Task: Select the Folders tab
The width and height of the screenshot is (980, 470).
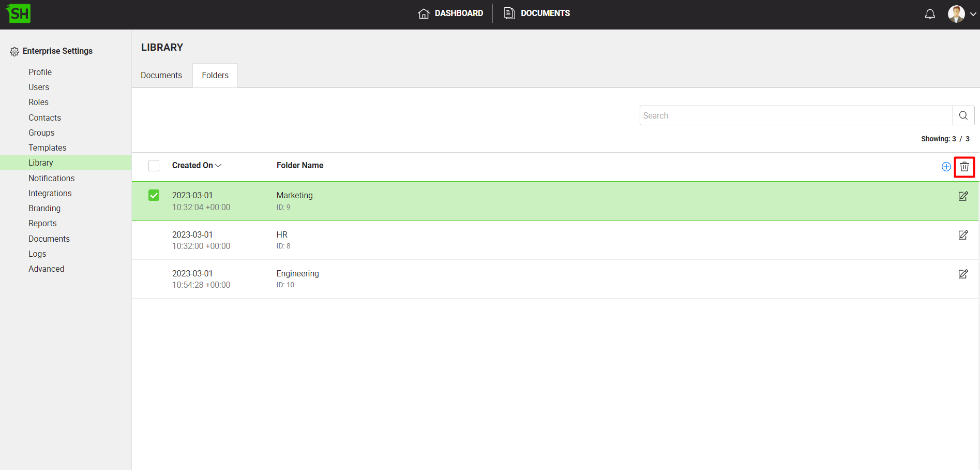Action: tap(215, 76)
